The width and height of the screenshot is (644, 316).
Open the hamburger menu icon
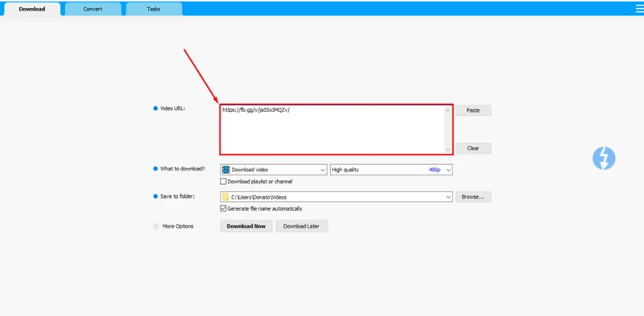tap(639, 9)
